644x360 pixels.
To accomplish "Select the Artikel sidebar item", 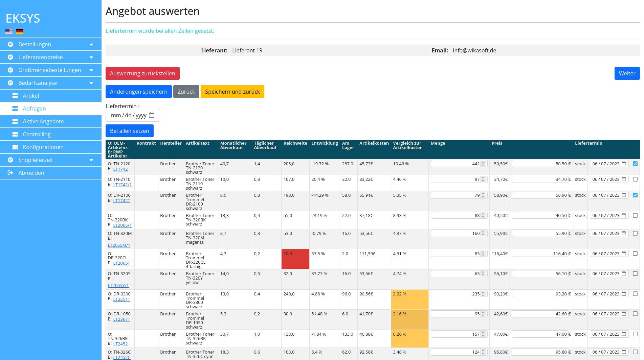I will [31, 96].
